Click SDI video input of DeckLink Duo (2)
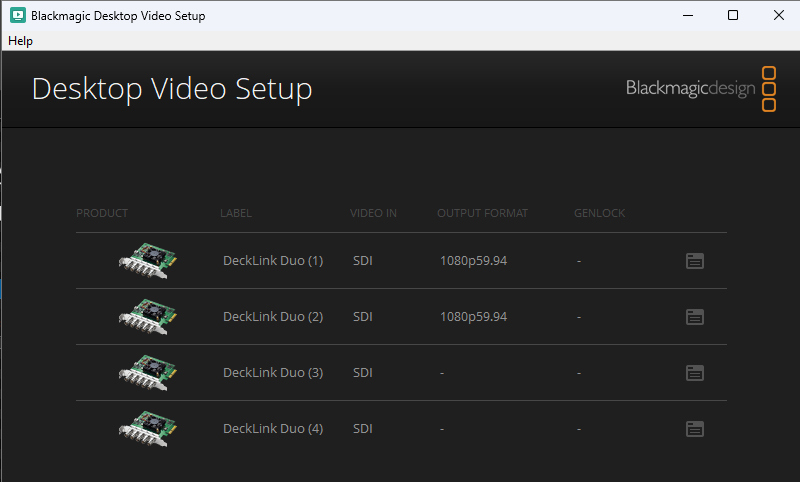 [363, 317]
